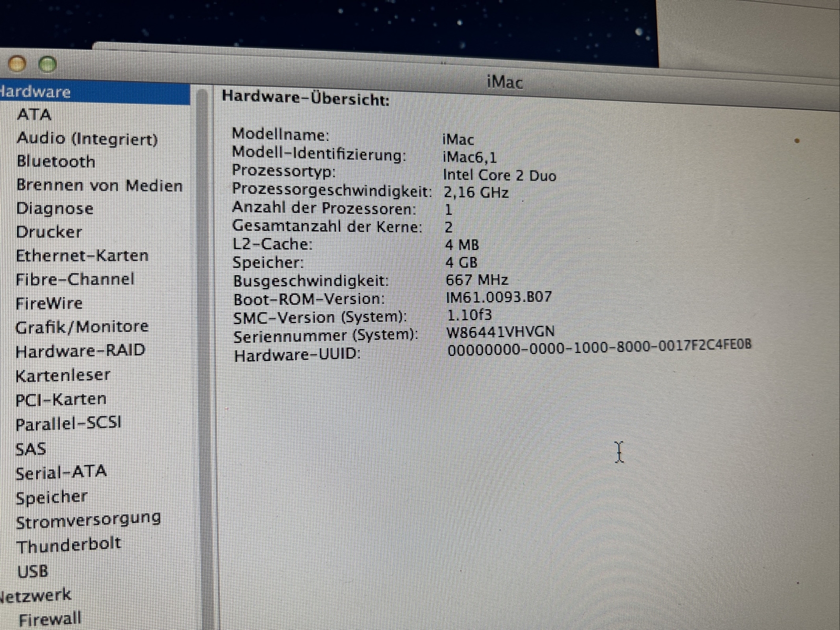Click the iMac window title
The height and width of the screenshot is (630, 840).
[505, 82]
